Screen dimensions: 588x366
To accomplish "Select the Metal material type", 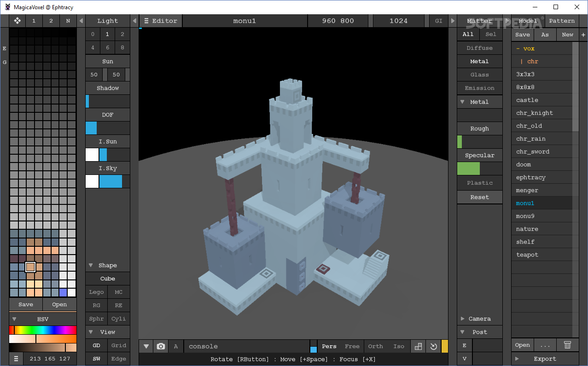I will (479, 61).
